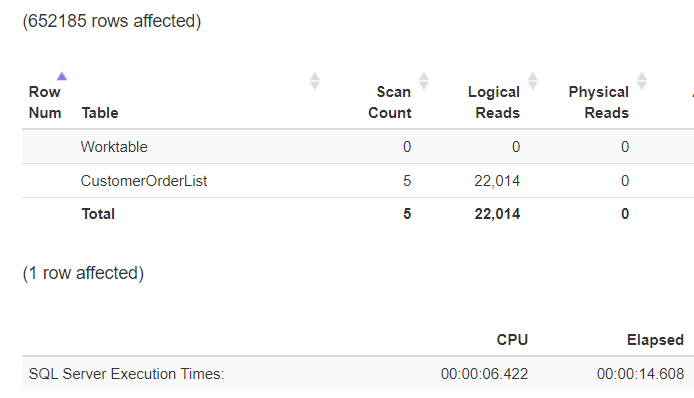Image resolution: width=694 pixels, height=398 pixels.
Task: Click the Table column sort arrows
Action: pyautogui.click(x=315, y=81)
